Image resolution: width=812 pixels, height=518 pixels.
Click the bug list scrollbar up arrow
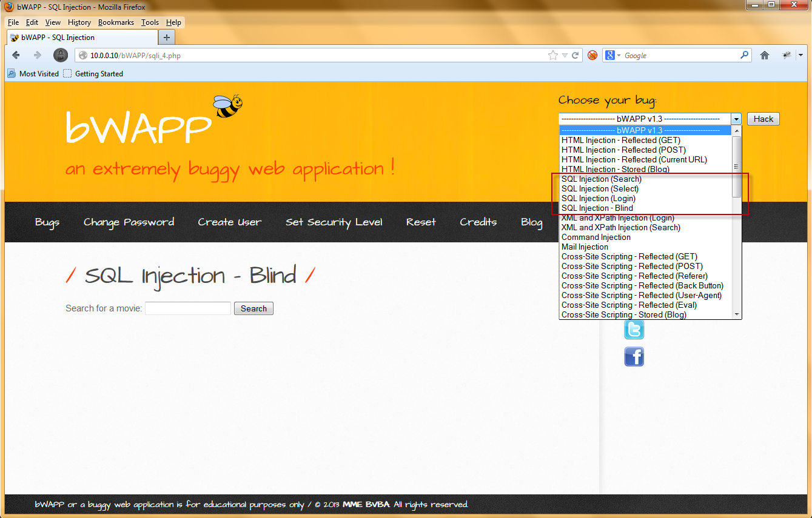coord(737,130)
